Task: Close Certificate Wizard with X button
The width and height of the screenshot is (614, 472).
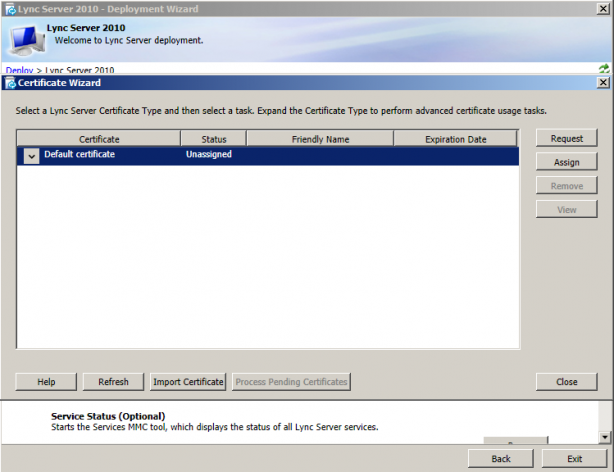Action: point(603,83)
